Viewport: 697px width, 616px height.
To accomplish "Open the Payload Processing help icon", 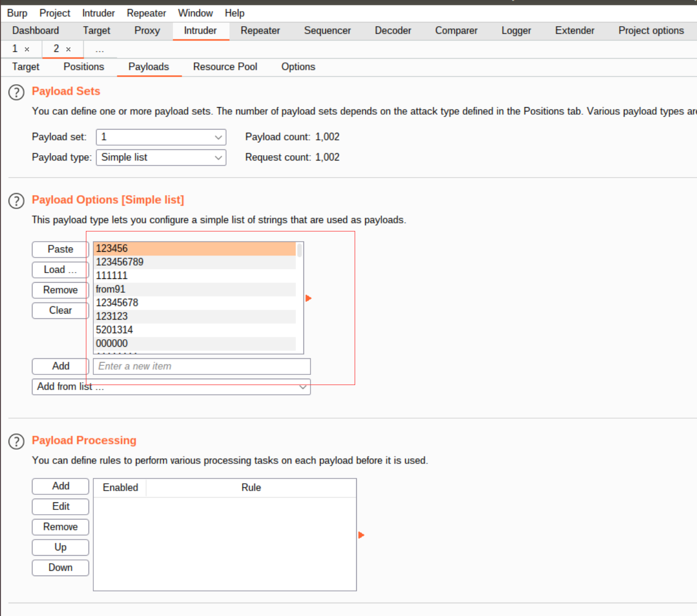I will pyautogui.click(x=17, y=442).
